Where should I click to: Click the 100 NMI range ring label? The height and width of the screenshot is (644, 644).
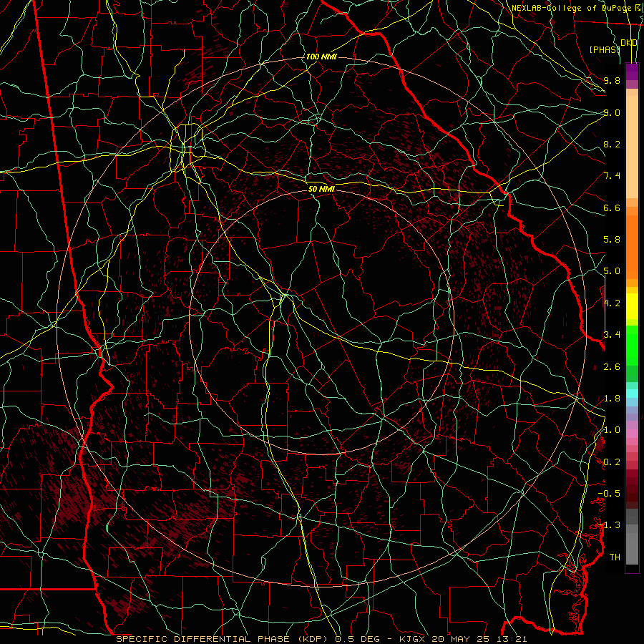(321, 57)
